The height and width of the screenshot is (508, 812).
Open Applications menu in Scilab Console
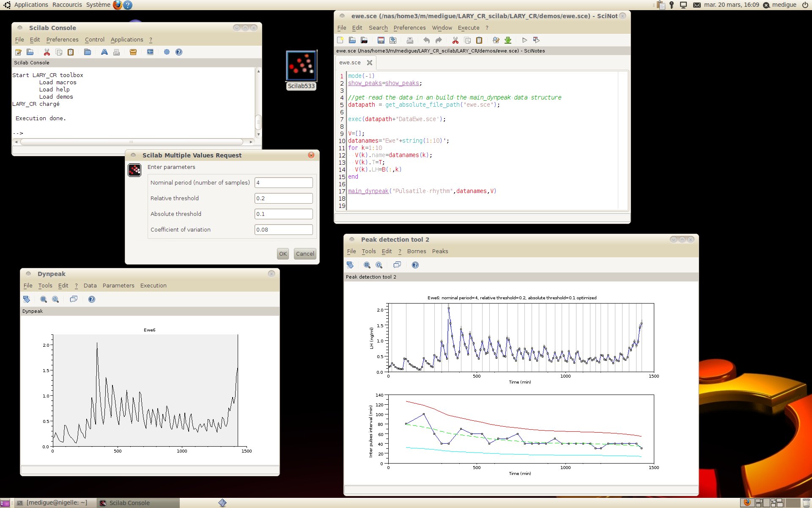point(127,40)
